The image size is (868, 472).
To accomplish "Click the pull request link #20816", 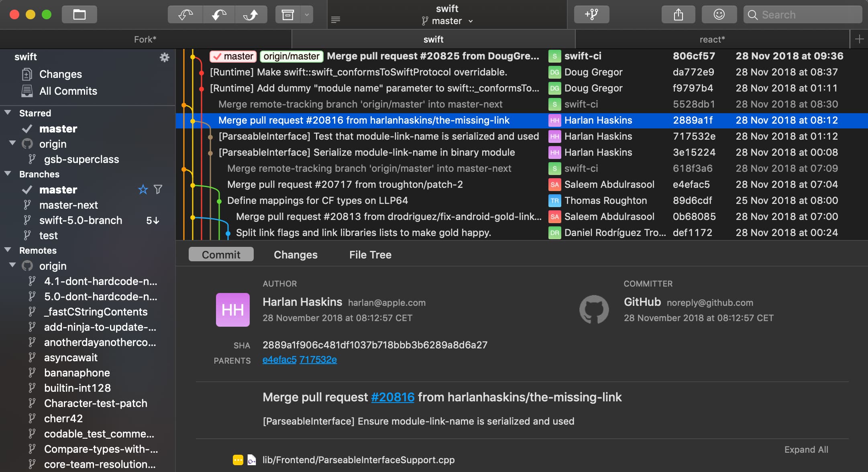I will 393,397.
